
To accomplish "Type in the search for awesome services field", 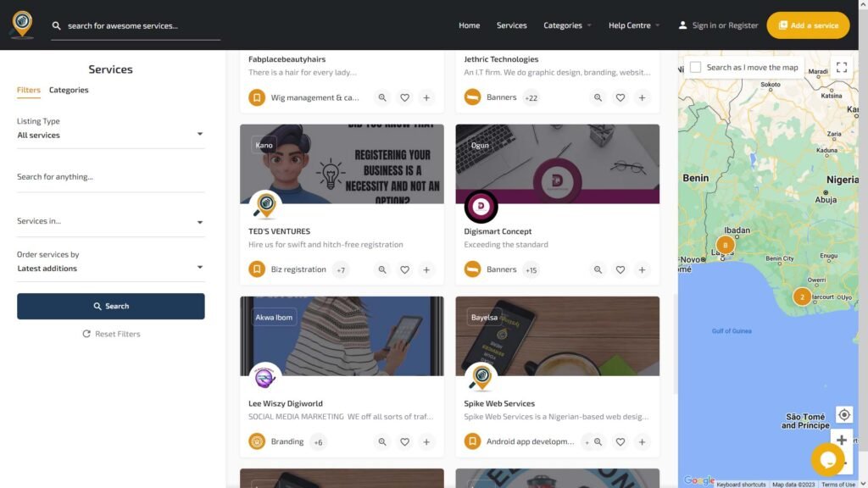I will tap(136, 25).
